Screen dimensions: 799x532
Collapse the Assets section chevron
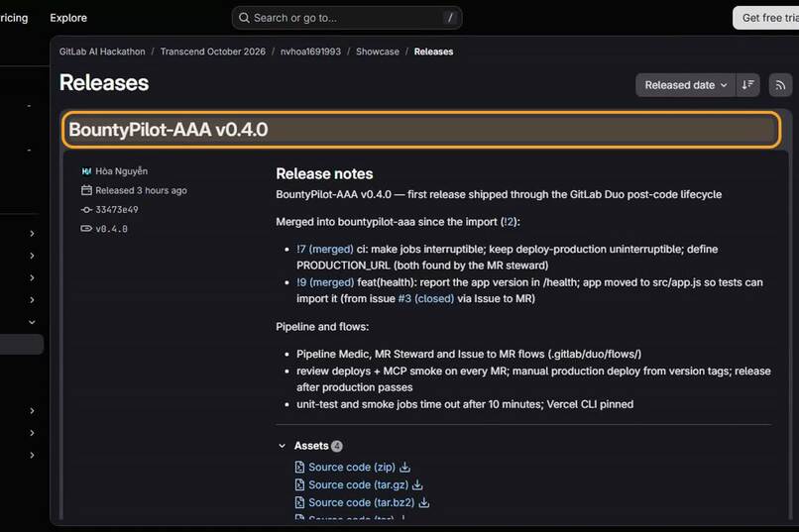click(282, 446)
